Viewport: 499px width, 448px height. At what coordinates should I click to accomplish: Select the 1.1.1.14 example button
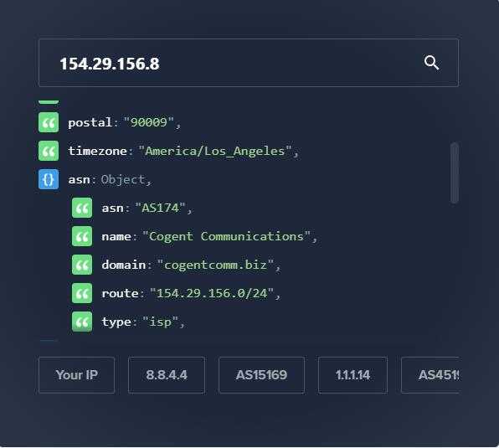coord(353,375)
